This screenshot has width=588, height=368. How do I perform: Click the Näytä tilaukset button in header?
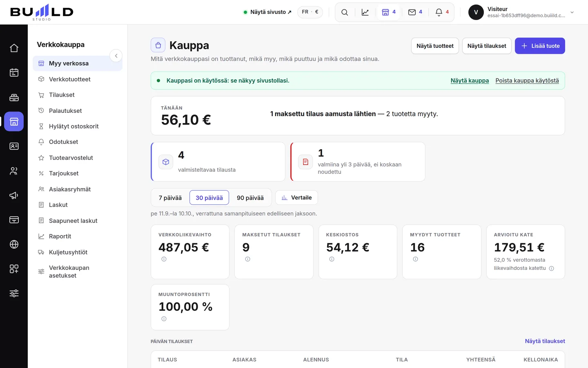pyautogui.click(x=487, y=46)
